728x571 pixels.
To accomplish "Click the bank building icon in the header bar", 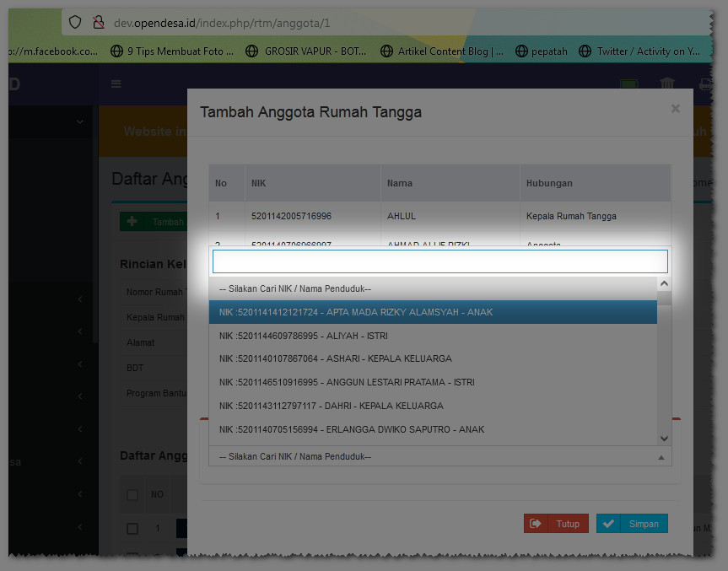I will [666, 83].
